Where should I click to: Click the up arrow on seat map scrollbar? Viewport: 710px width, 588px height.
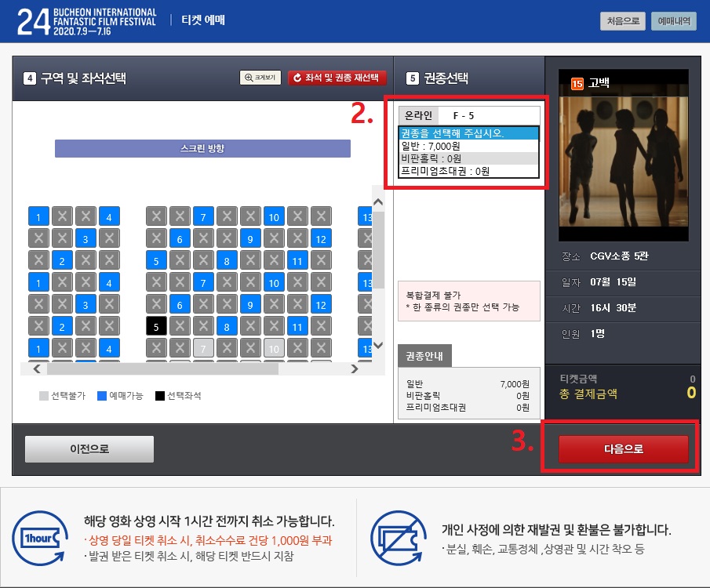[378, 202]
